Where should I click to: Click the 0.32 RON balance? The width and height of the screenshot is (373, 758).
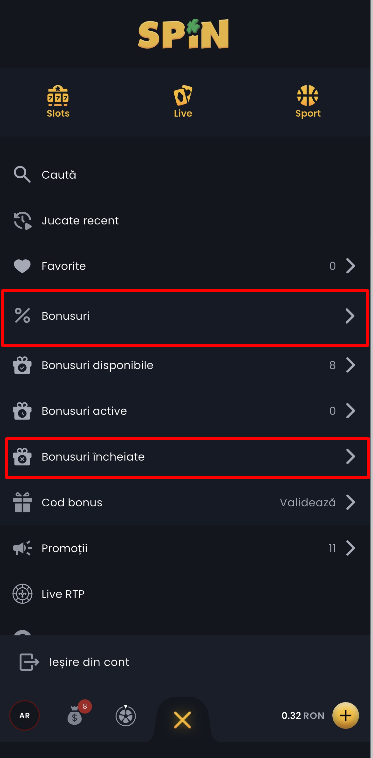[x=303, y=715]
